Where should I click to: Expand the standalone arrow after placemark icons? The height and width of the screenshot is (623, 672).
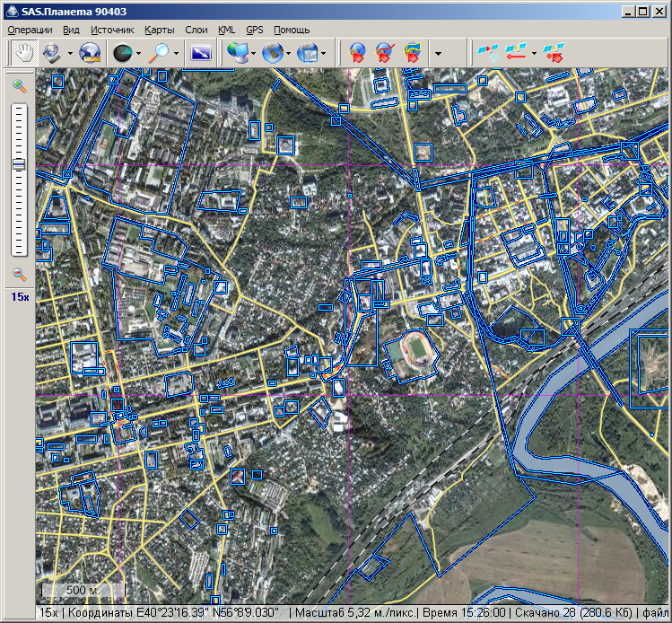437,54
